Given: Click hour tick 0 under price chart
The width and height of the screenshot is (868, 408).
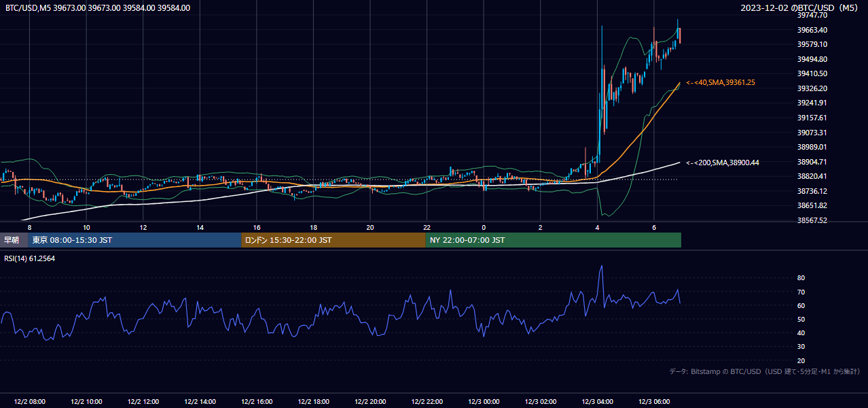Looking at the screenshot, I should pyautogui.click(x=484, y=227).
